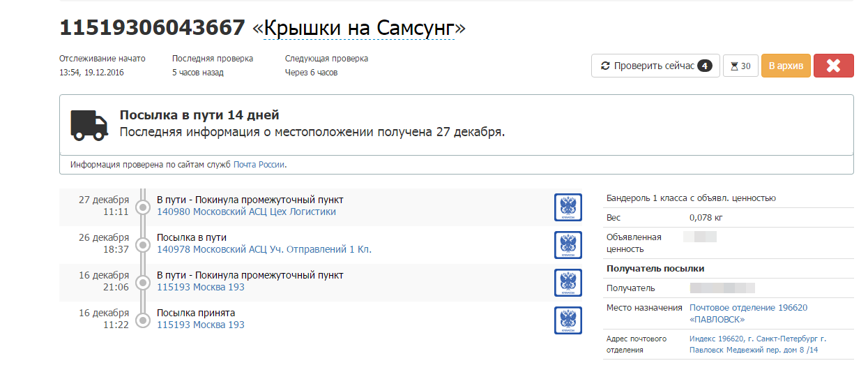Move the parcel with В архив button
The height and width of the screenshot is (370, 868).
coord(786,66)
